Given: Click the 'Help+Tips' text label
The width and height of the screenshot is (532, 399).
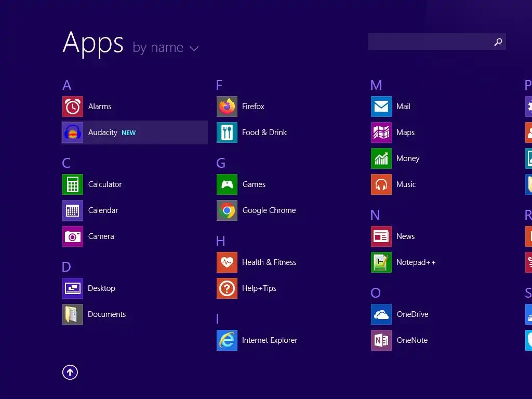Looking at the screenshot, I should coord(259,288).
